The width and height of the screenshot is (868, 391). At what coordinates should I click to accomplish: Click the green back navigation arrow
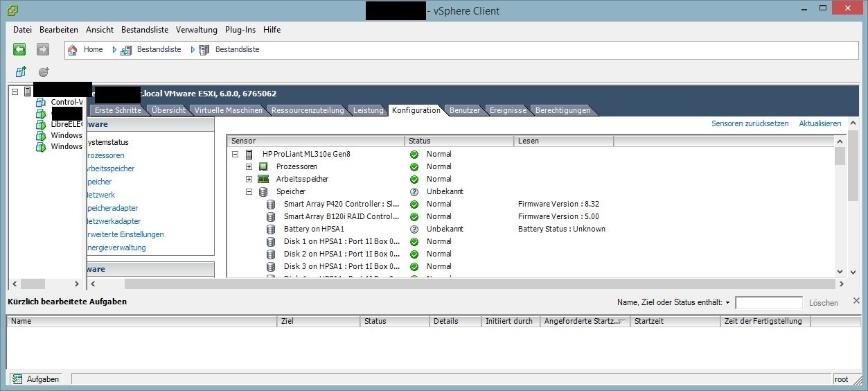pyautogui.click(x=19, y=49)
